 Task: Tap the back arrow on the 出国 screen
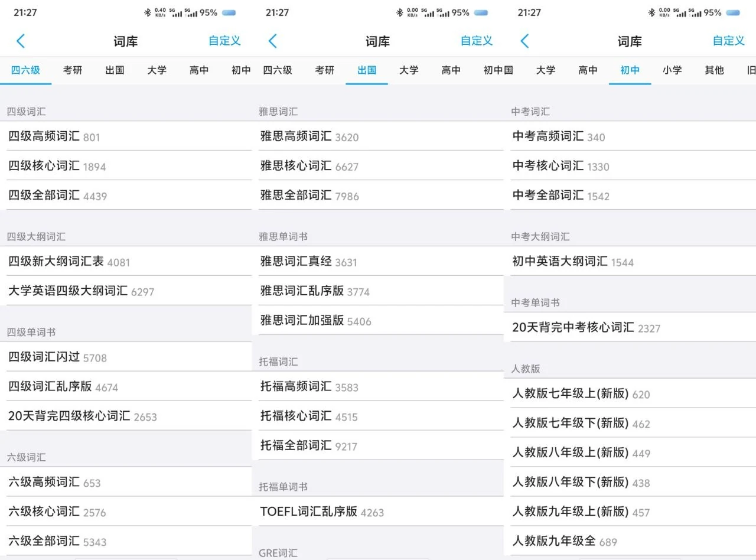pos(272,41)
